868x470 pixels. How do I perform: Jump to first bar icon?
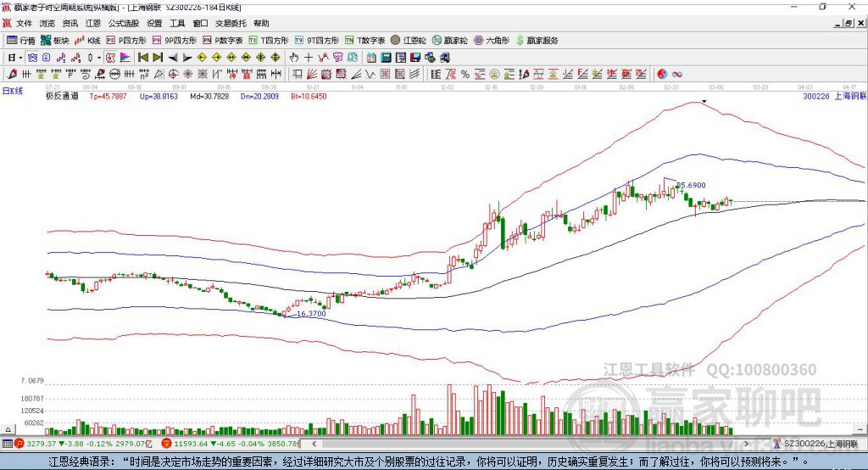coord(143,58)
